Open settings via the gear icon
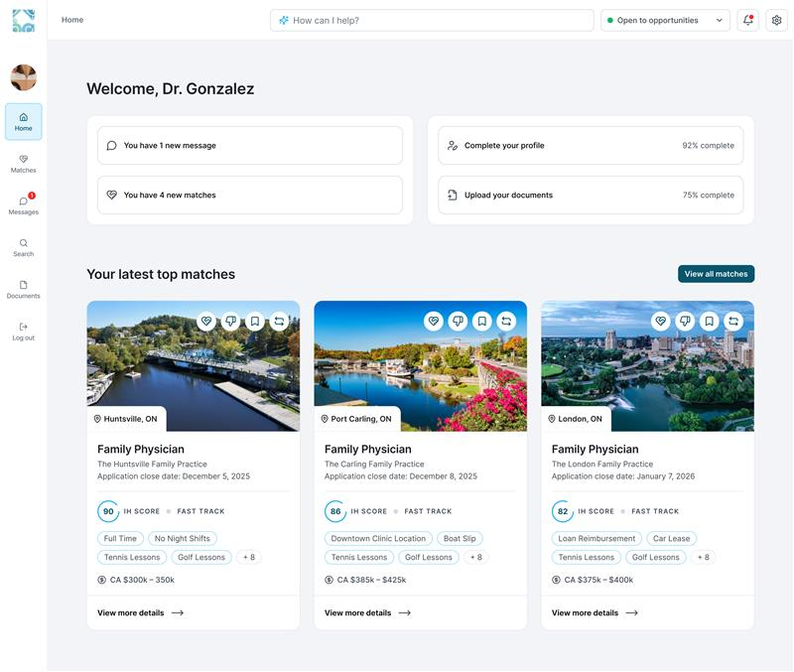 [x=776, y=20]
